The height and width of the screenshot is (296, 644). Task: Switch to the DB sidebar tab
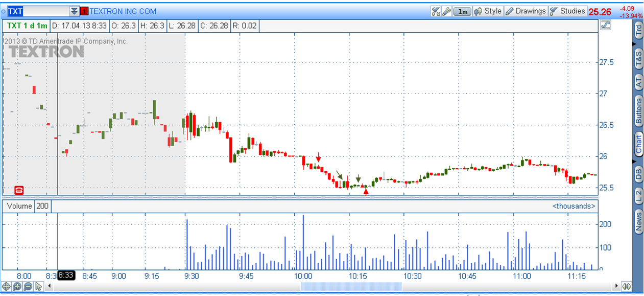coord(638,173)
